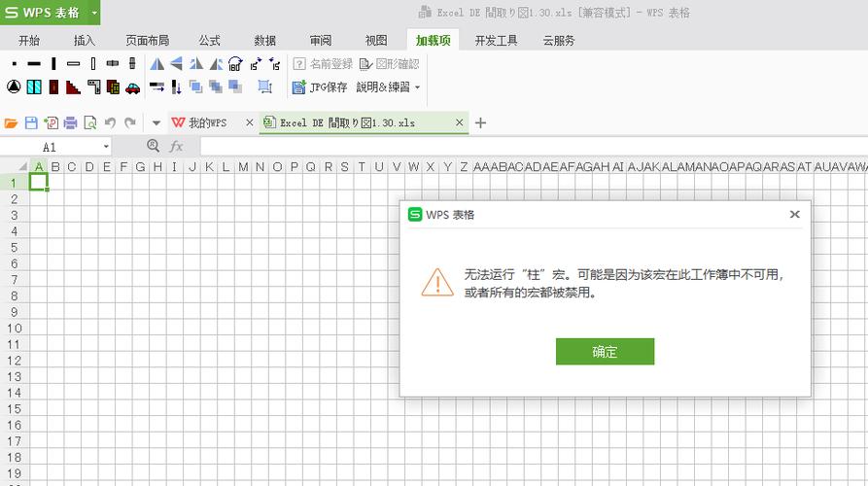
Task: Open 页面布局 tab
Action: (x=147, y=41)
